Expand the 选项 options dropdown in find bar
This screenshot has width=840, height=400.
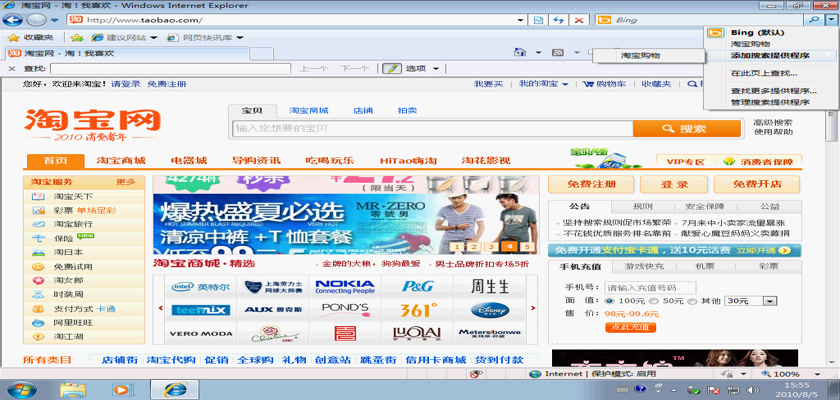click(x=418, y=68)
